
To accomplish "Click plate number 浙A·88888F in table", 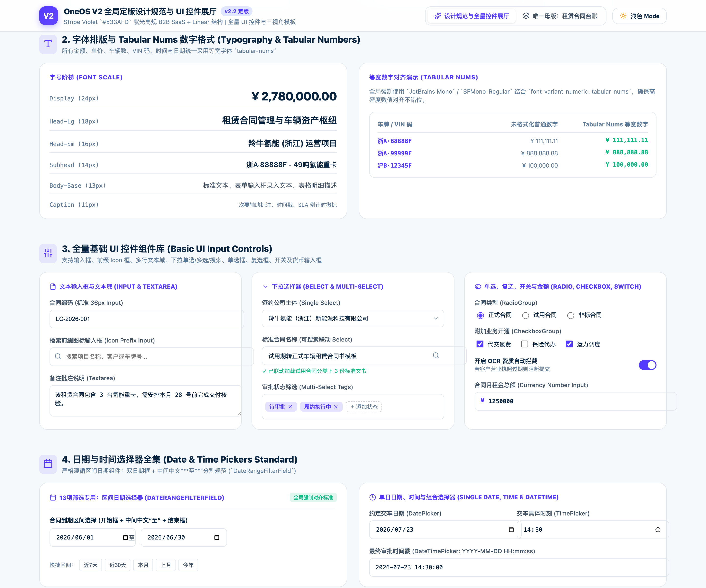I will point(394,141).
